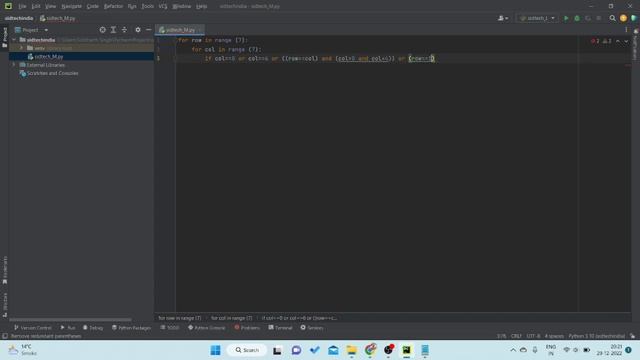
Task: Click 'for row in range (7)' breadcrumb
Action: 180,318
